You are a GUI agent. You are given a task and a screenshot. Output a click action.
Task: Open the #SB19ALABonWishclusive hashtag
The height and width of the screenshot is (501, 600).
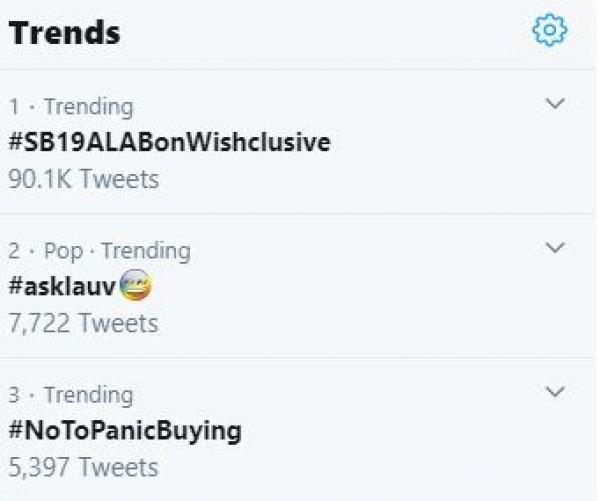click(169, 143)
